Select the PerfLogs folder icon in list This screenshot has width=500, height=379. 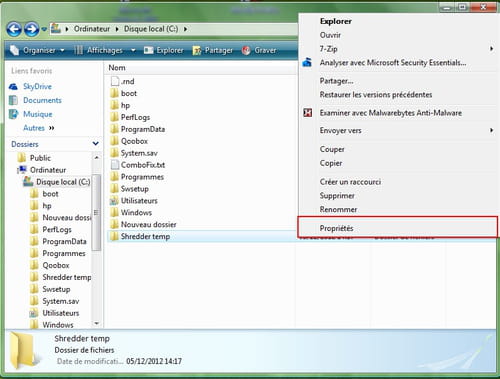(x=115, y=117)
